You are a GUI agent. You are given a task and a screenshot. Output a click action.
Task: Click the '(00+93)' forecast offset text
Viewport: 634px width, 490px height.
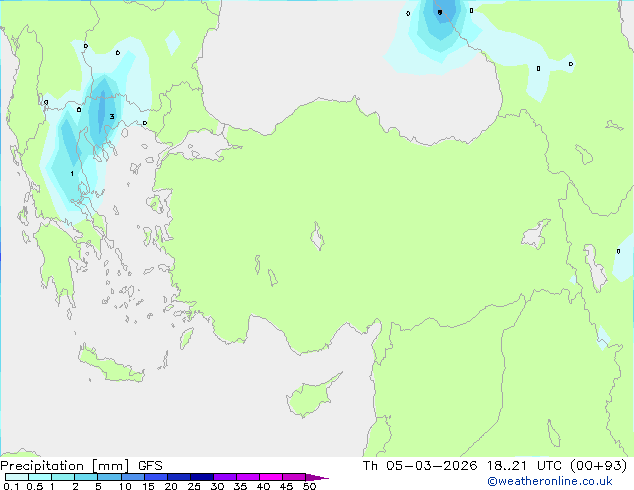(x=598, y=466)
